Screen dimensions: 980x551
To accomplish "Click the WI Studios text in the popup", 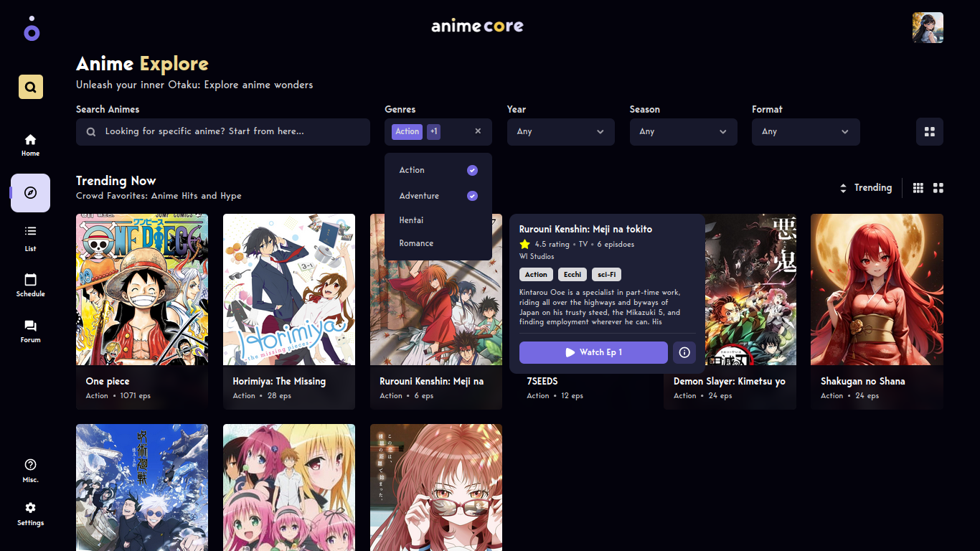I will point(537,256).
